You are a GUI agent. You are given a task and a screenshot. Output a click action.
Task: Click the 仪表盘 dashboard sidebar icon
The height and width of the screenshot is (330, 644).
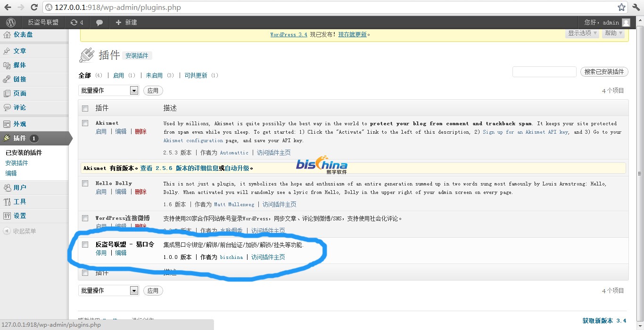tap(7, 34)
